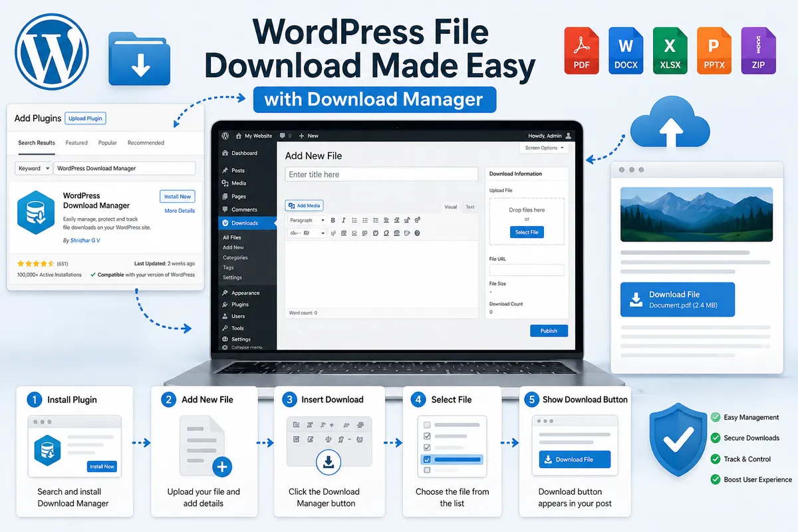Open the My Website home icon link
This screenshot has width=798, height=532.
tap(239, 136)
